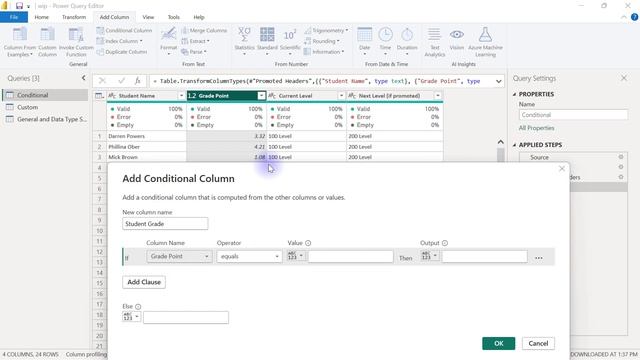Open Conditional Column in the ribbon
Viewport: 640px width, 360px height.
click(x=124, y=31)
